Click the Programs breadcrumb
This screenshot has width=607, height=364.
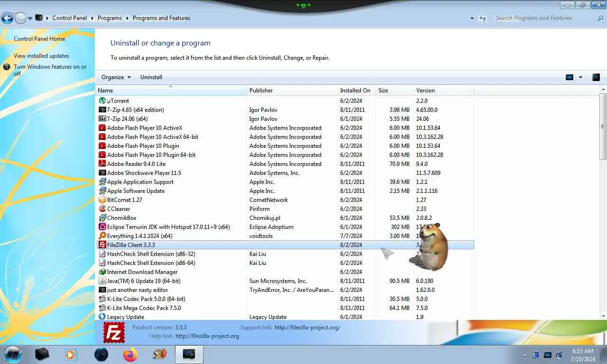(x=110, y=18)
